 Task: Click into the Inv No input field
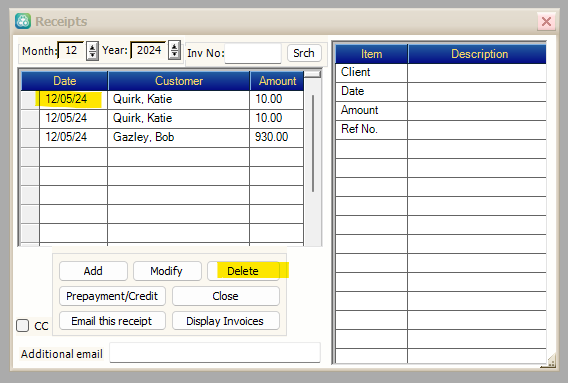(x=253, y=53)
